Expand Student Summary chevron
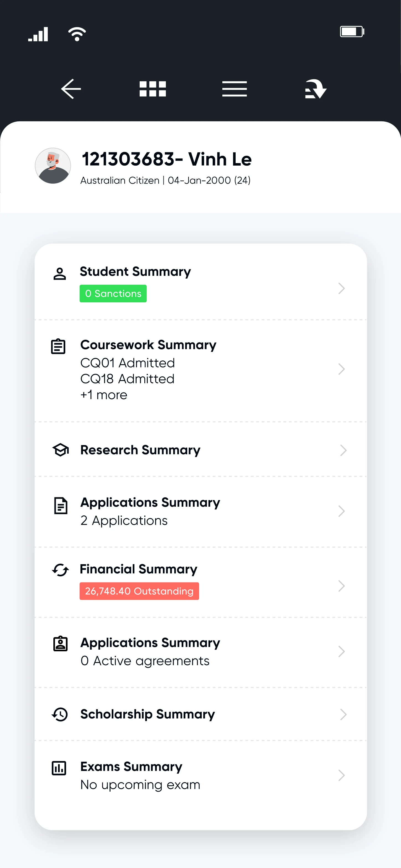Screen dimensions: 401x868 point(341,288)
